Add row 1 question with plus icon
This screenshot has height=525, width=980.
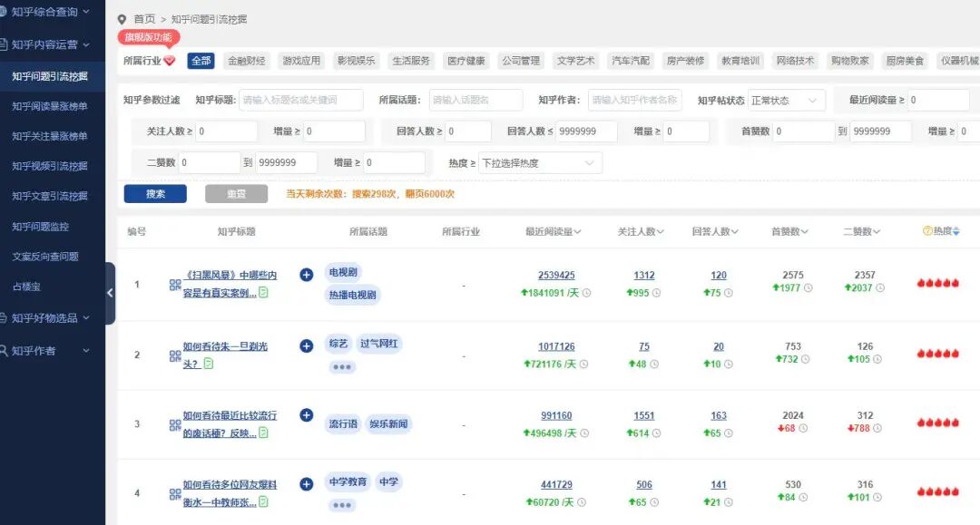click(x=307, y=275)
